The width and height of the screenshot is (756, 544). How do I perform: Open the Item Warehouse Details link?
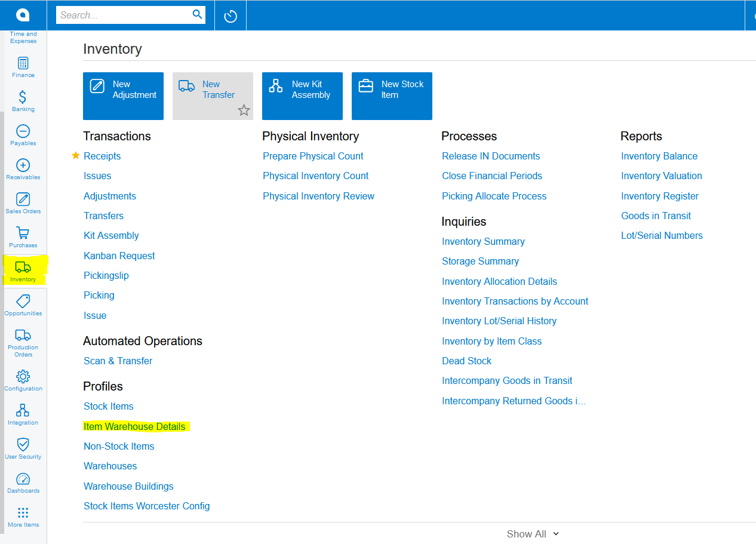(x=134, y=426)
